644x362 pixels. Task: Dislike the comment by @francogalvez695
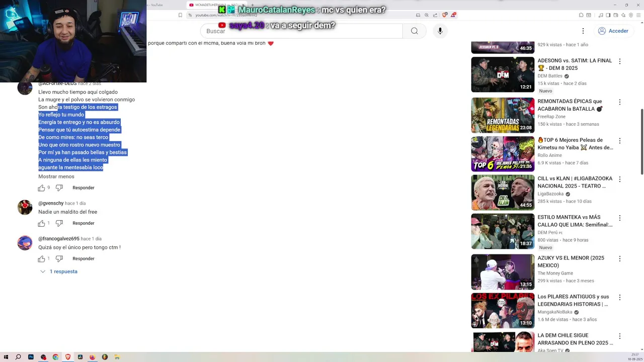(59, 259)
